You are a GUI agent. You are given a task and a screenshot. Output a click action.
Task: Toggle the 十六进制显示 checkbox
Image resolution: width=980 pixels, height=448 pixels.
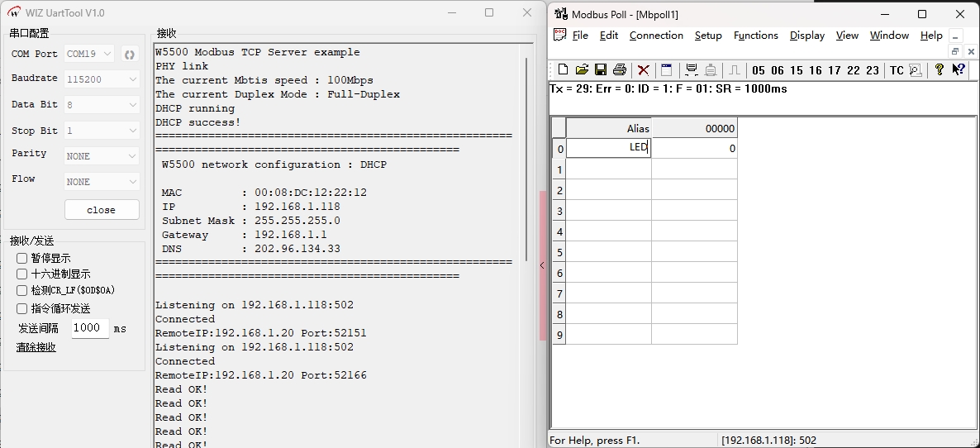22,274
